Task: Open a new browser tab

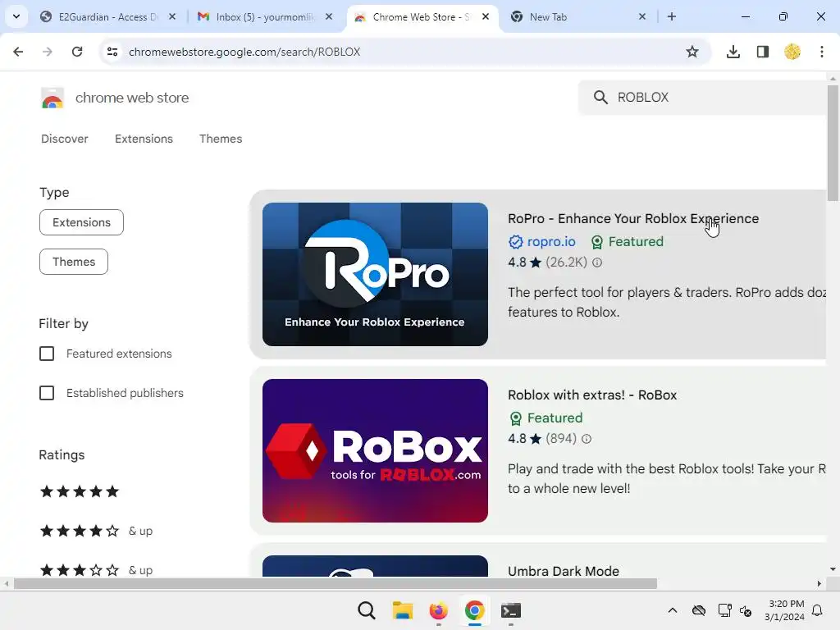Action: [671, 16]
